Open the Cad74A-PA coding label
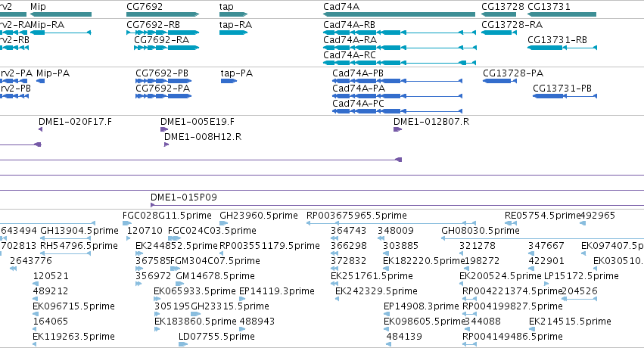The image size is (644, 348). tap(359, 89)
